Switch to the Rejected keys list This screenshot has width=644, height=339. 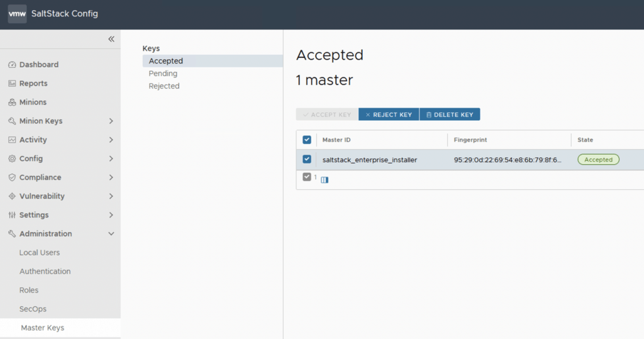pyautogui.click(x=164, y=86)
